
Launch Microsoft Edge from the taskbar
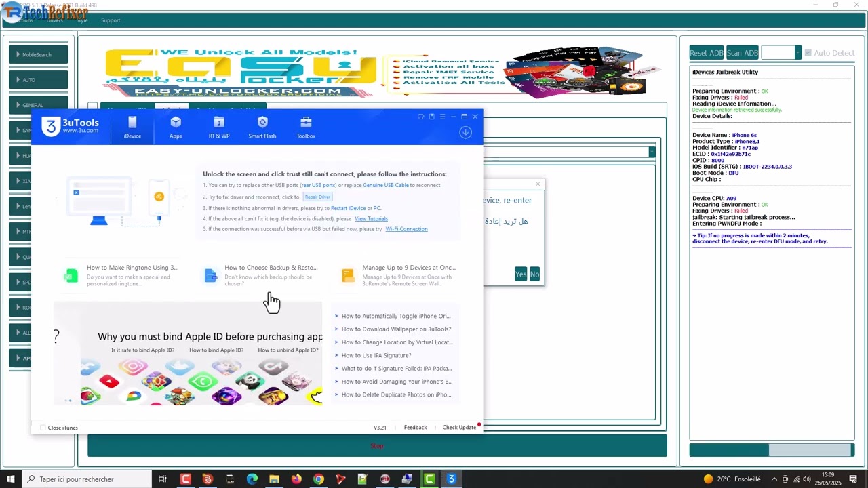coord(252,479)
